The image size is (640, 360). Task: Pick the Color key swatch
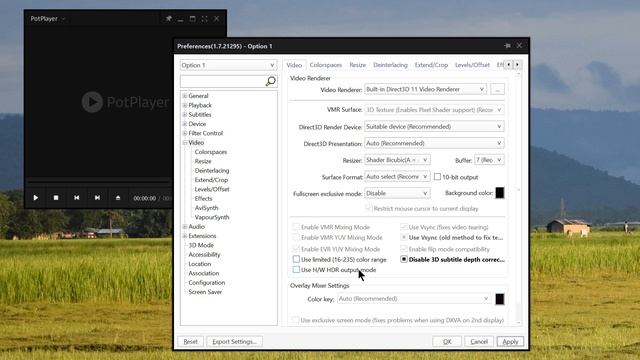500,299
